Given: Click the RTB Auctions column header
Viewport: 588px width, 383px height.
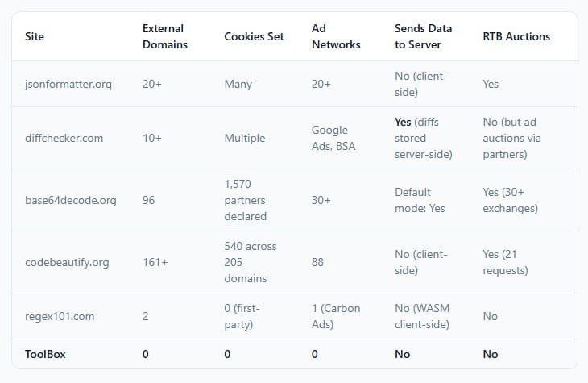Looking at the screenshot, I should click(516, 36).
